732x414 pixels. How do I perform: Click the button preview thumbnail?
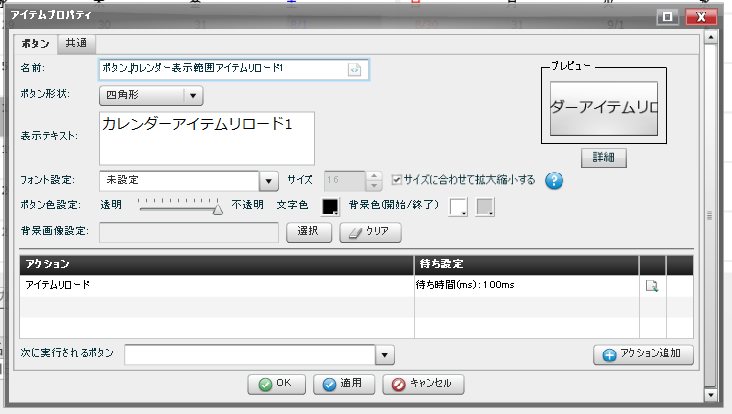[x=604, y=108]
